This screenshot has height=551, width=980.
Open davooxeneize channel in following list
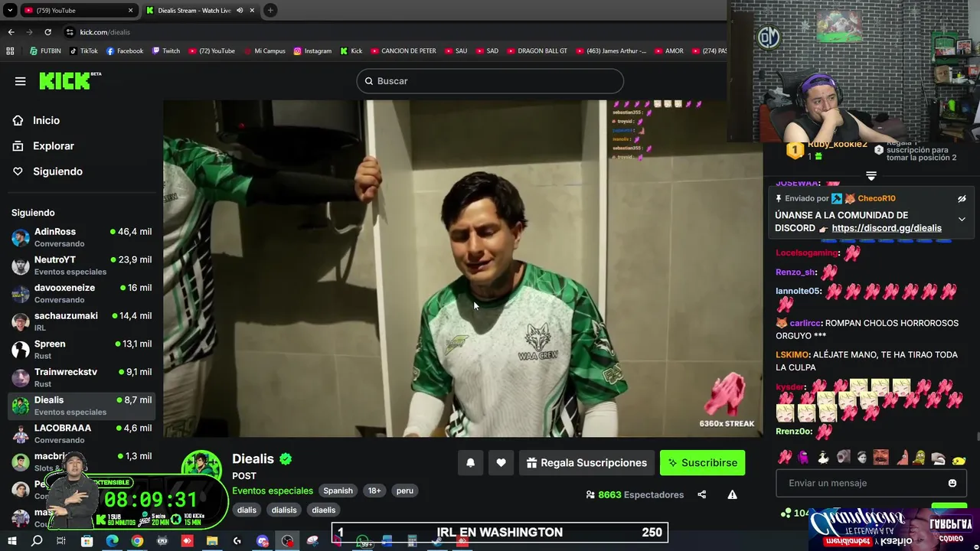[81, 293]
